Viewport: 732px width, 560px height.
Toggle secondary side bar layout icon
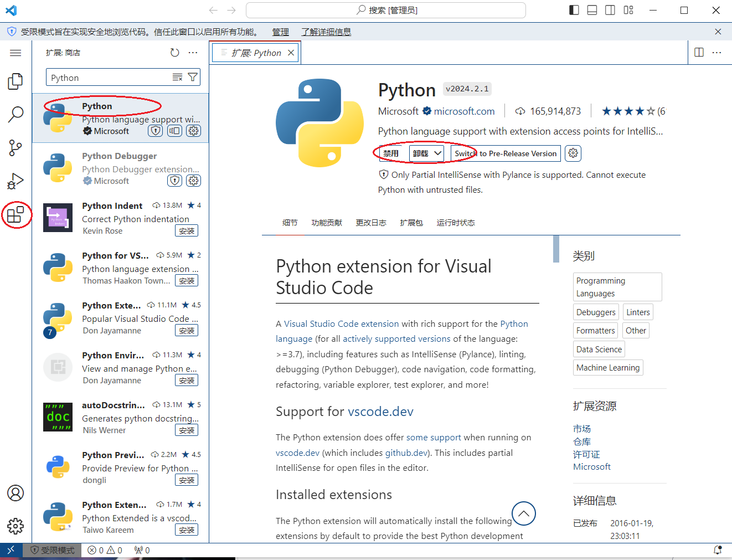[x=610, y=10]
